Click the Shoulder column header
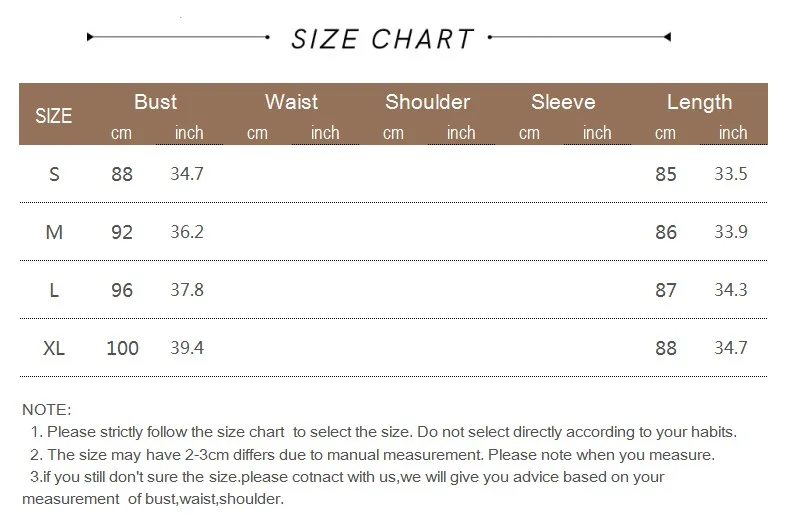 coord(427,102)
